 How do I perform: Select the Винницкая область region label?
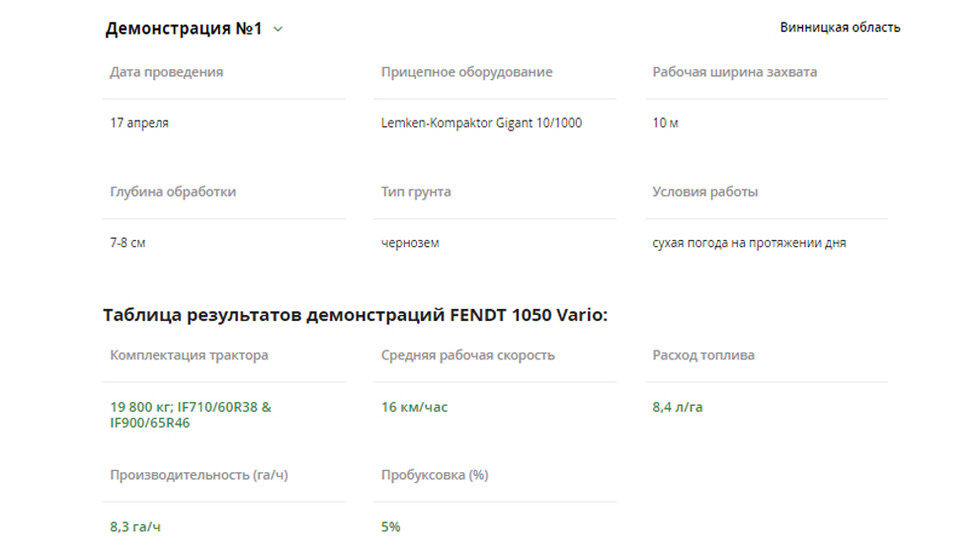(x=840, y=28)
